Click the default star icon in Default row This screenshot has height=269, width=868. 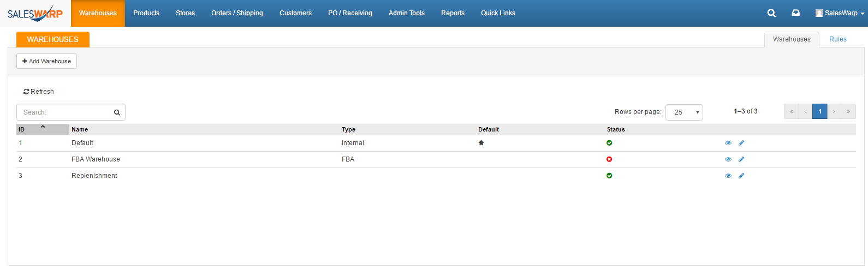click(481, 143)
